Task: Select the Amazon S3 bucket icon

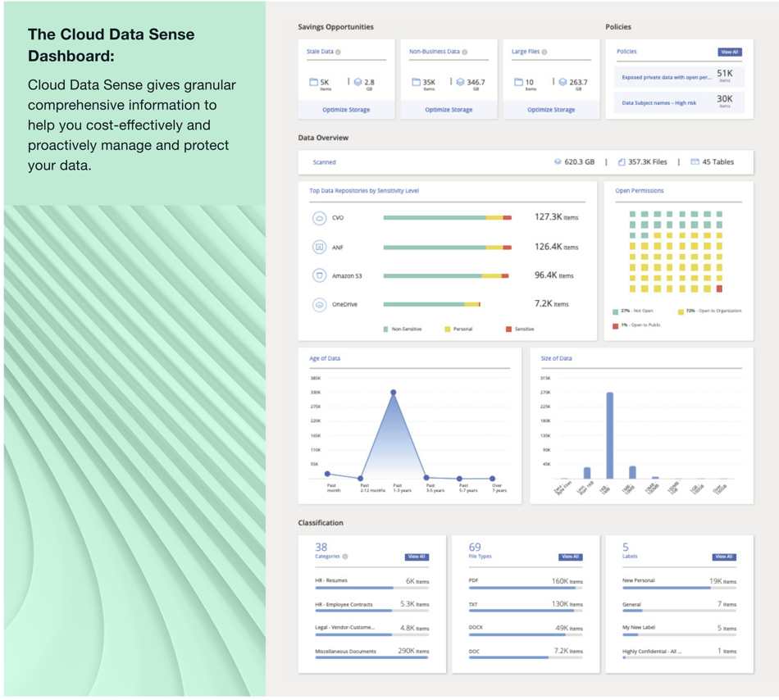Action: (319, 275)
